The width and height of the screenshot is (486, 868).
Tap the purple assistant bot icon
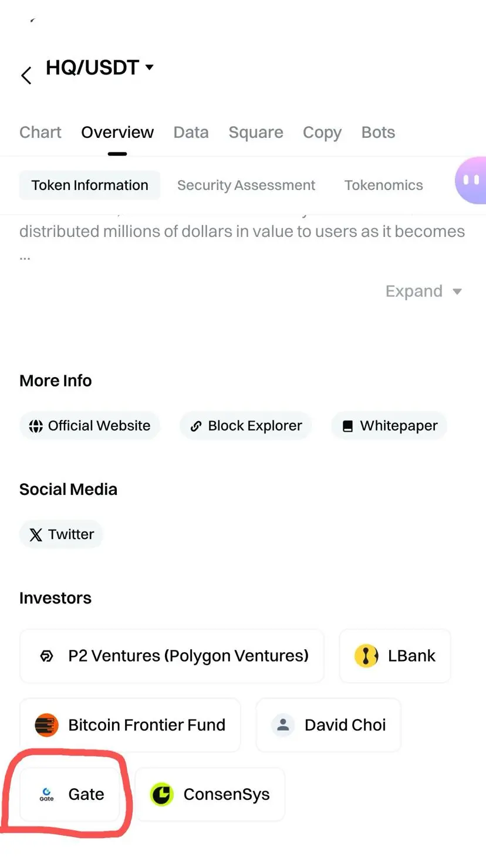(x=471, y=181)
